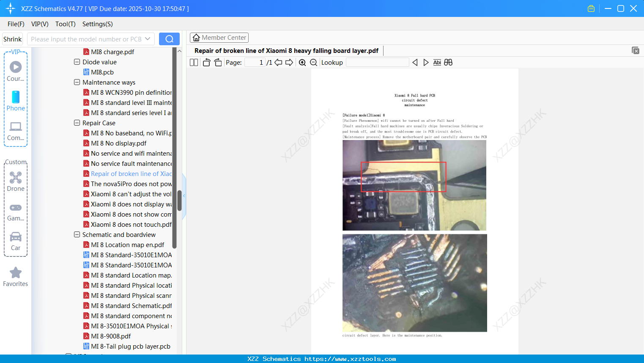Open the File(F) menu

tap(16, 24)
